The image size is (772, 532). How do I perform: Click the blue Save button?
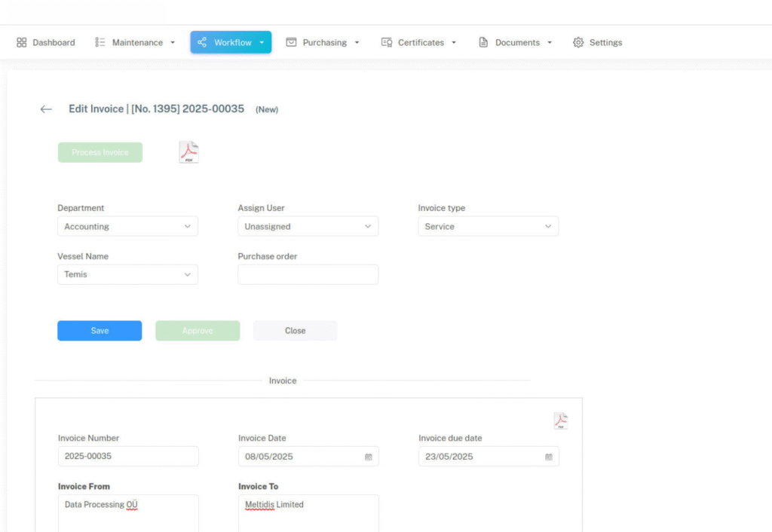(x=100, y=331)
